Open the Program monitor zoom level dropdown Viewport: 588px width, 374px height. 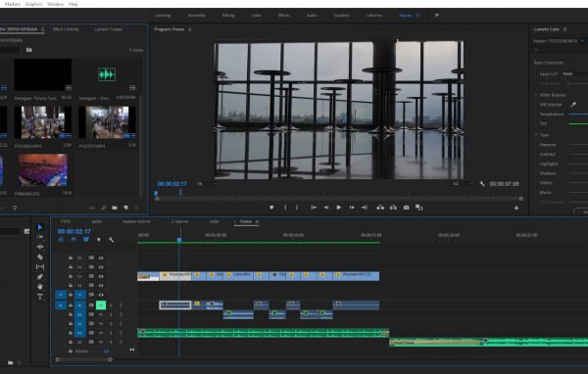[x=208, y=184]
